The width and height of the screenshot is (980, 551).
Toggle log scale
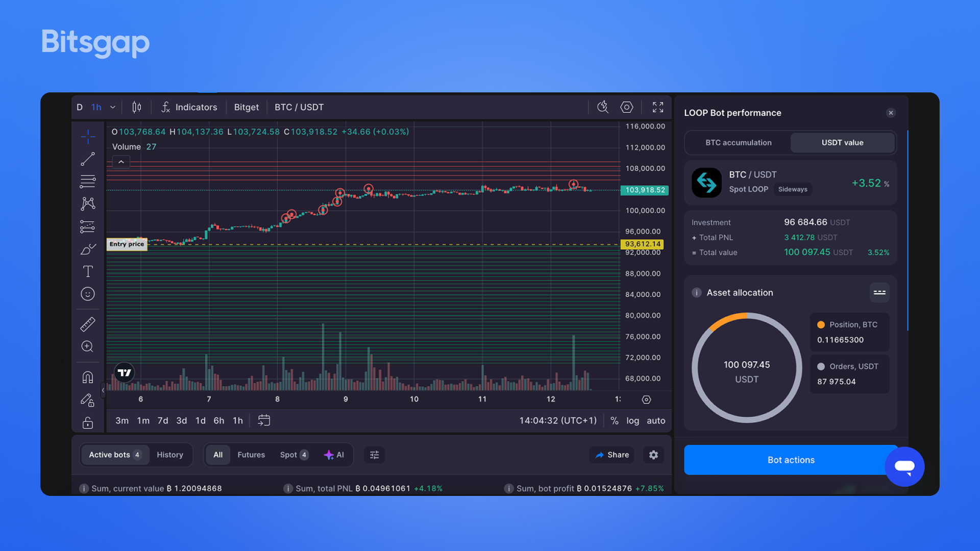(632, 421)
